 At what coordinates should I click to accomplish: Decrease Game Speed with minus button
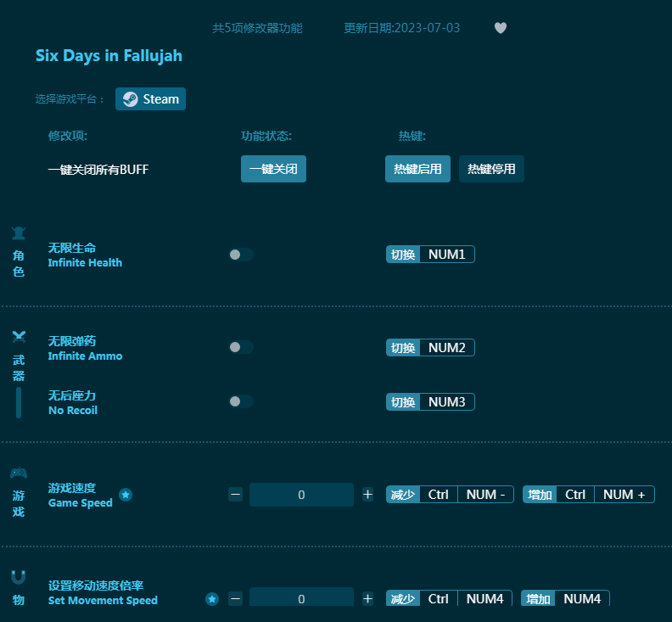pos(235,494)
